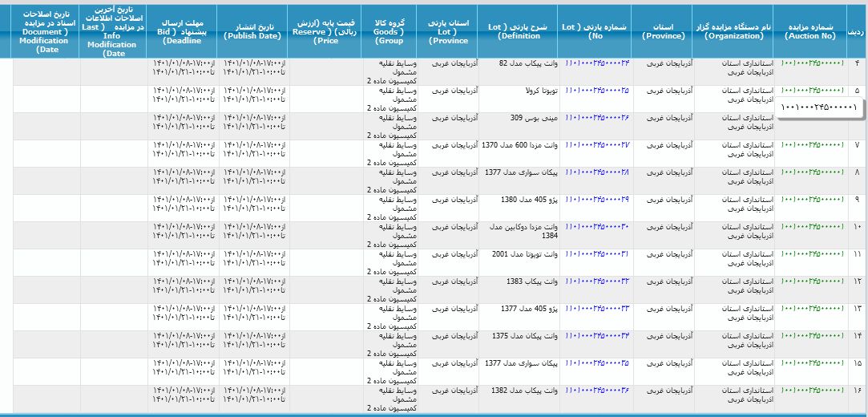Click lot number link ending in 36
This screenshot has width=868, height=417.
coord(597,391)
